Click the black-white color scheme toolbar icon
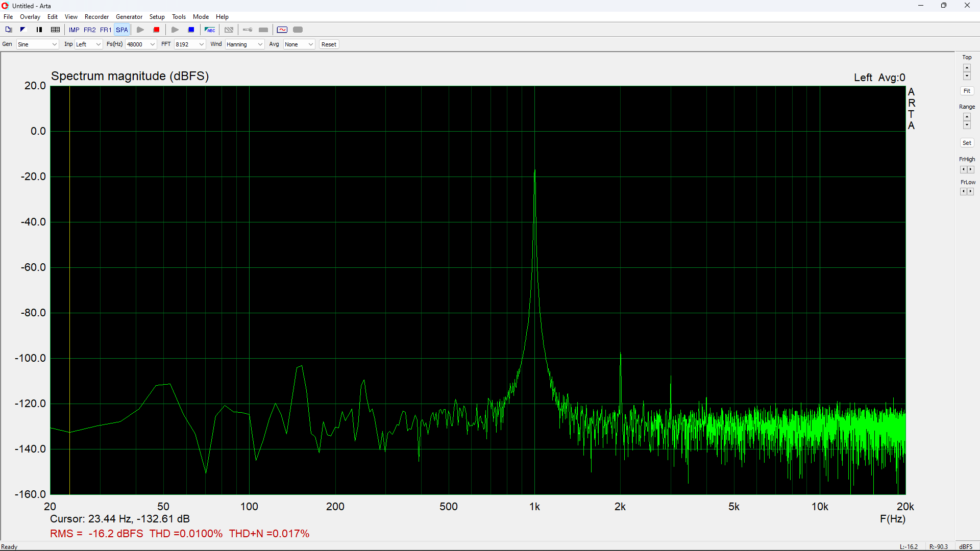Image resolution: width=980 pixels, height=551 pixels. [23, 30]
